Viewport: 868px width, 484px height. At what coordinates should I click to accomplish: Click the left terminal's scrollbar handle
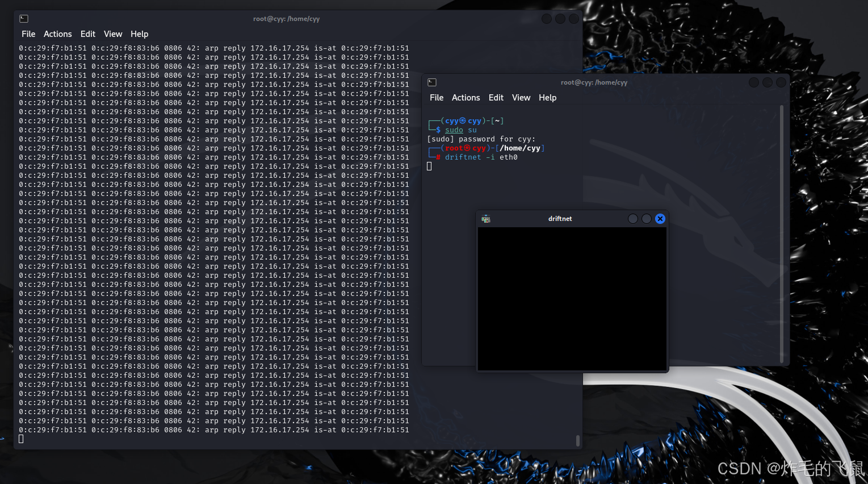pyautogui.click(x=577, y=440)
